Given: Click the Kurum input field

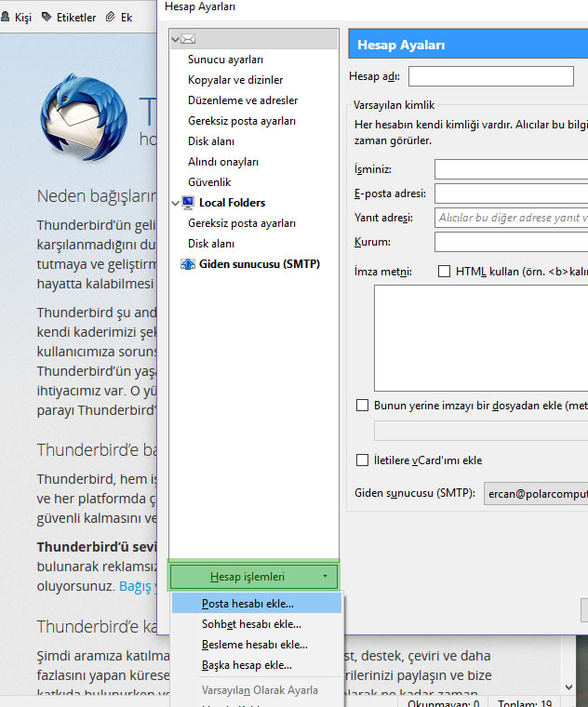Looking at the screenshot, I should point(512,242).
